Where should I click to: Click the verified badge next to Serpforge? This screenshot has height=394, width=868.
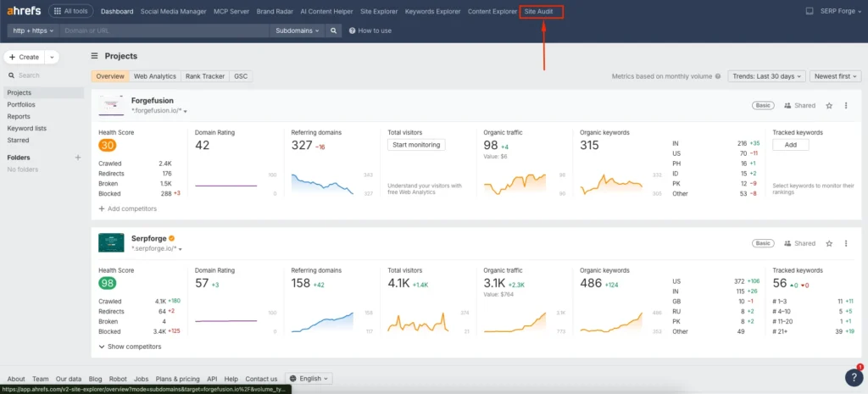click(x=171, y=238)
